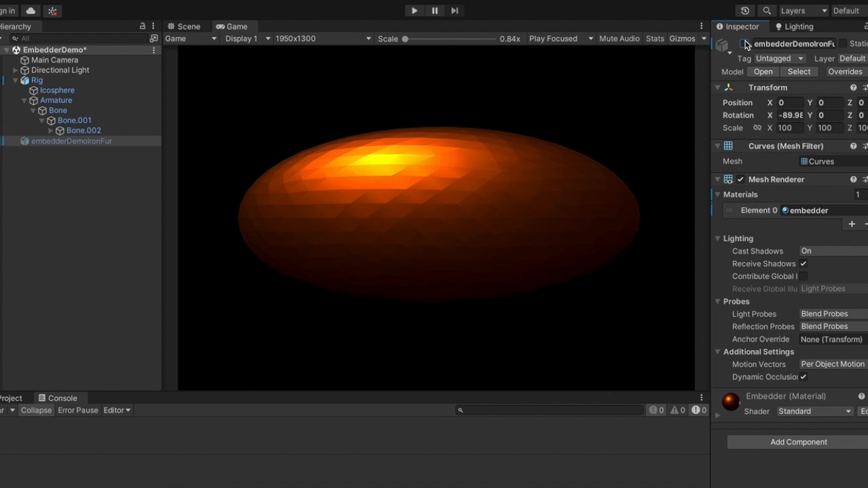Switch to the Lighting tab
The height and width of the screenshot is (488, 868).
click(793, 26)
